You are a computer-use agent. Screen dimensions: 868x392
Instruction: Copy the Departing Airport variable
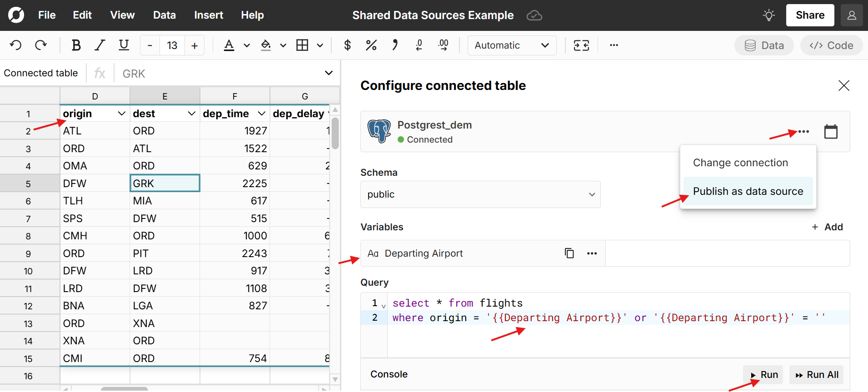(x=569, y=253)
